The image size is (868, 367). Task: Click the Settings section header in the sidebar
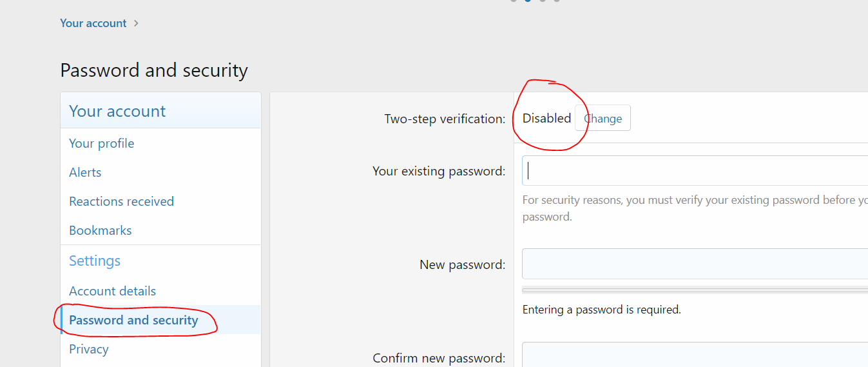click(x=95, y=261)
